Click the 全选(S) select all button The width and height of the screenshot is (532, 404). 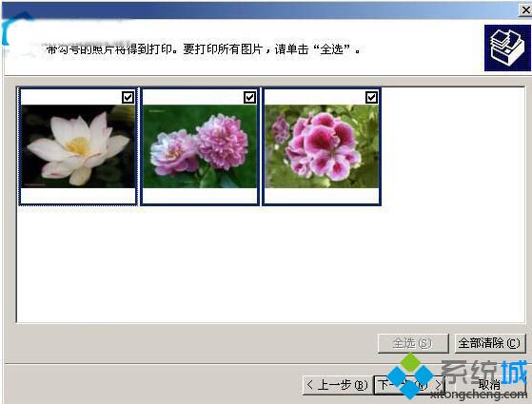[x=413, y=343]
